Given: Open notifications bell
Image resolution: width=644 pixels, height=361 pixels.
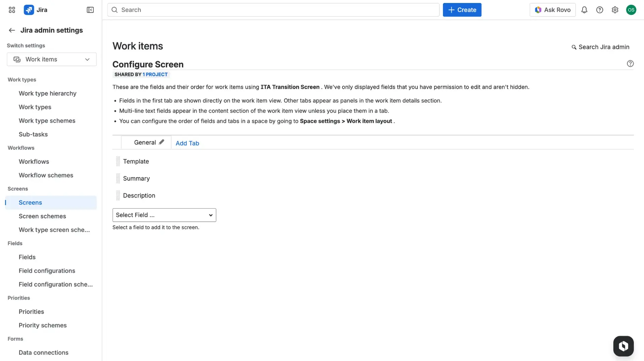Looking at the screenshot, I should coord(584,10).
